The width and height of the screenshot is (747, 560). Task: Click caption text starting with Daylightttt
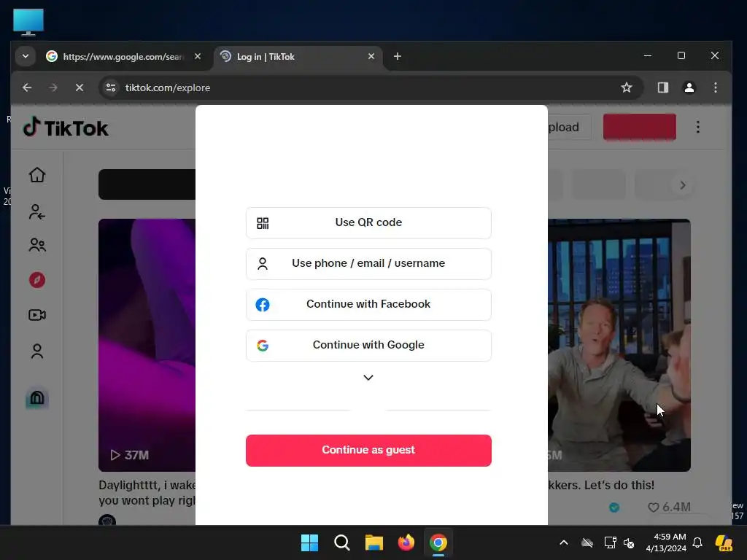pos(147,493)
